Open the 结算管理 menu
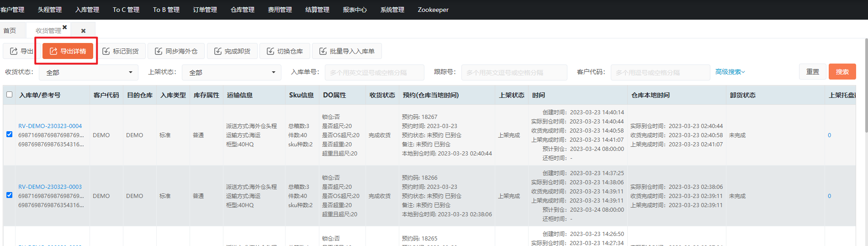868x246 pixels. tap(318, 10)
